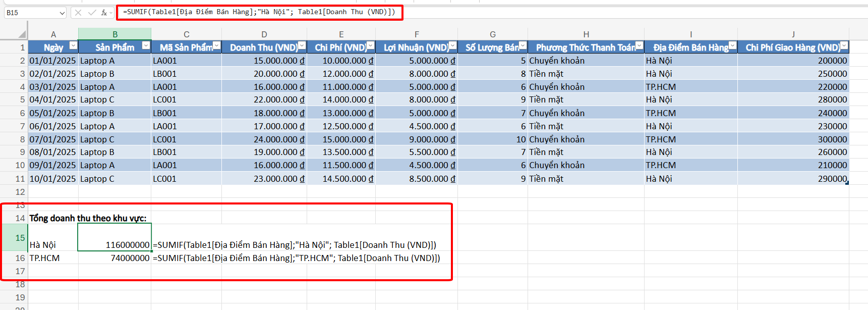
Task: Click the Enter checkmark formula icon
Action: coord(92,13)
